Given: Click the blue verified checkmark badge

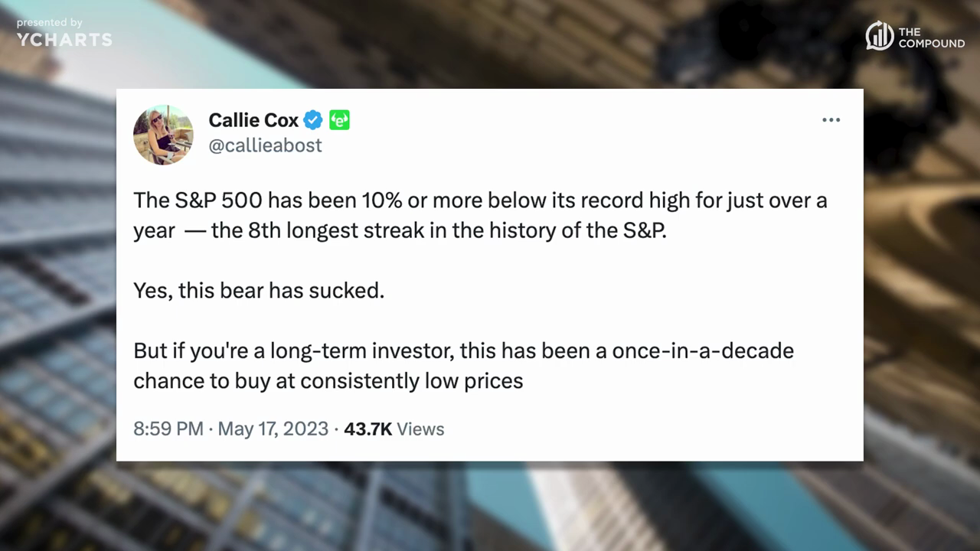Looking at the screenshot, I should pos(313,120).
